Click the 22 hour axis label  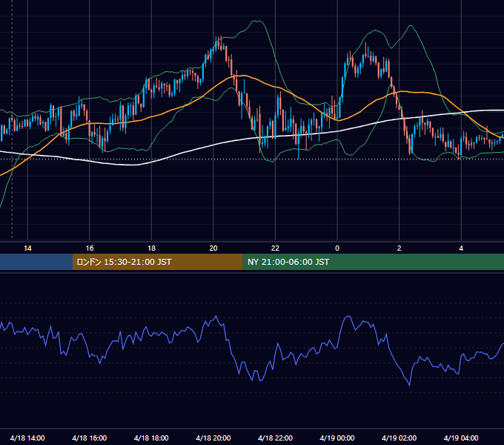[275, 248]
